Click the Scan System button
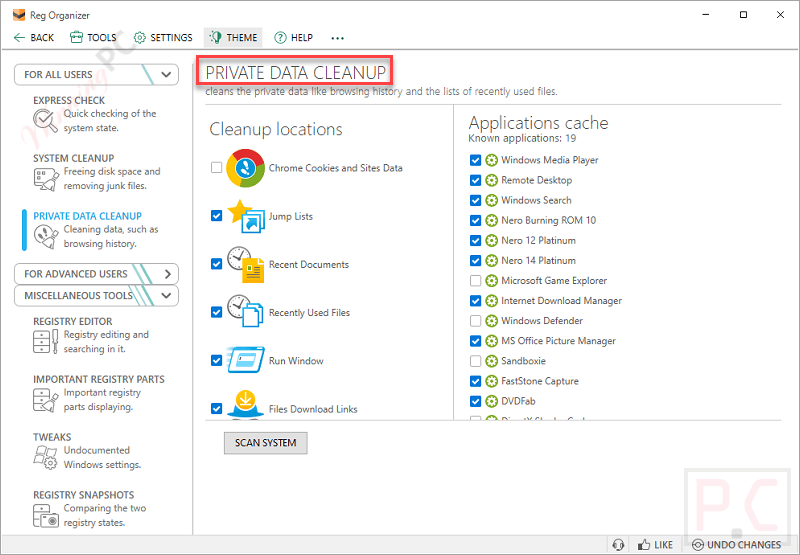This screenshot has height=555, width=800. click(265, 443)
